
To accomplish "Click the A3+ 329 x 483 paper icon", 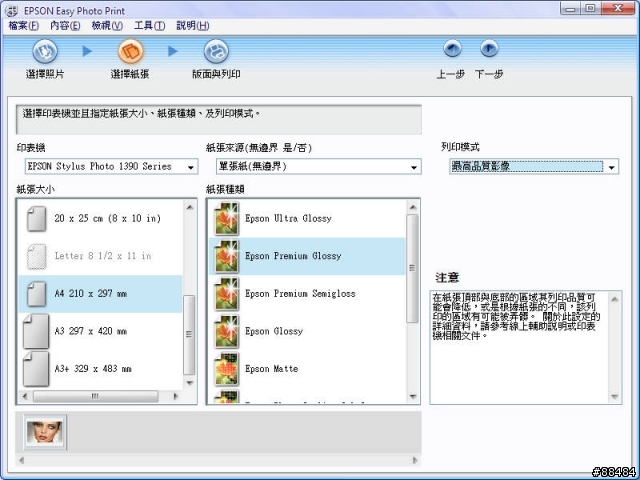I will pos(36,369).
